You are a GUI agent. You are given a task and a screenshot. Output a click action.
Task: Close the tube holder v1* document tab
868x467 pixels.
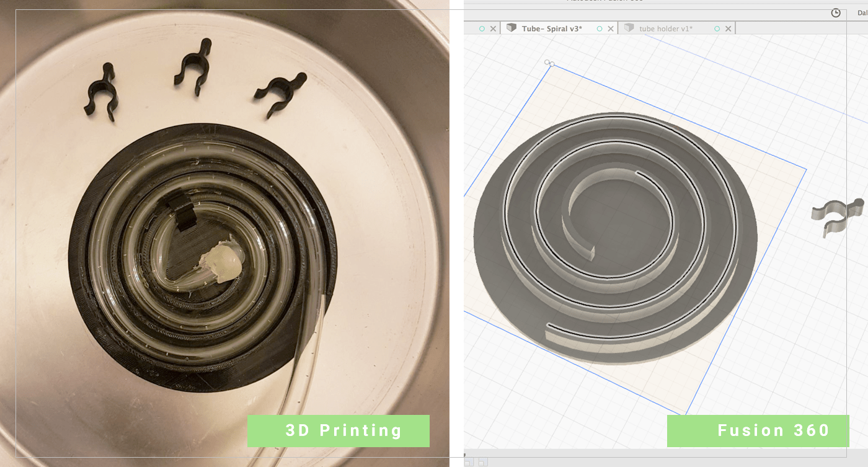728,29
